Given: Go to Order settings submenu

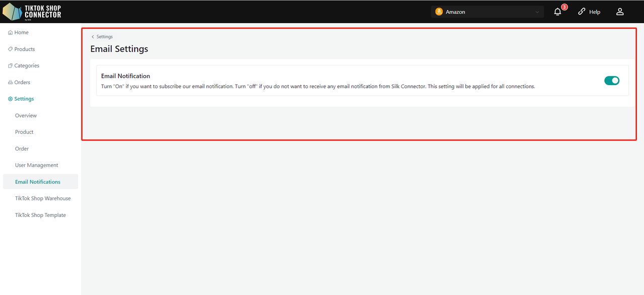Looking at the screenshot, I should point(22,149).
